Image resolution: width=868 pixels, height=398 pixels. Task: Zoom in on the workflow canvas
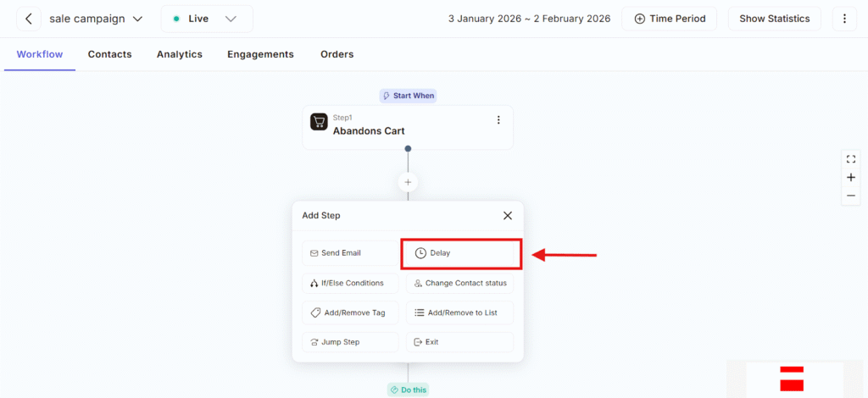pos(851,178)
